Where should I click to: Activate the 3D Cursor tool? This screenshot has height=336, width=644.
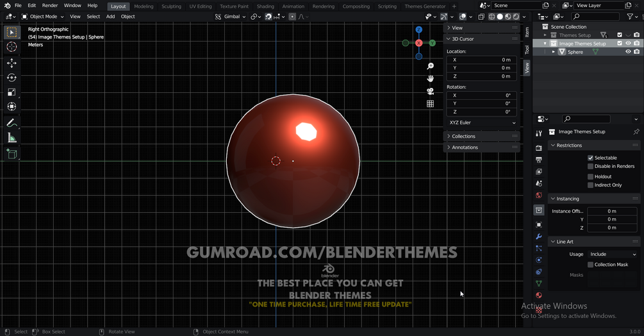pos(12,47)
